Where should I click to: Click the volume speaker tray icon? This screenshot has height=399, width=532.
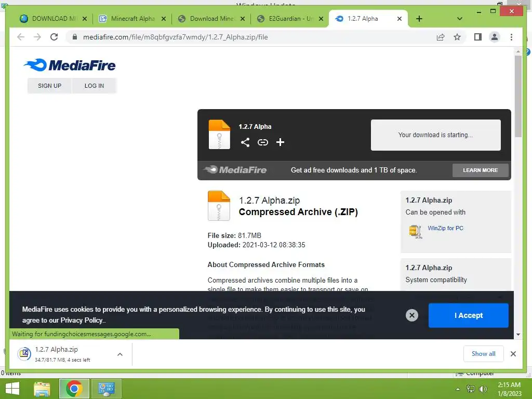pyautogui.click(x=483, y=389)
